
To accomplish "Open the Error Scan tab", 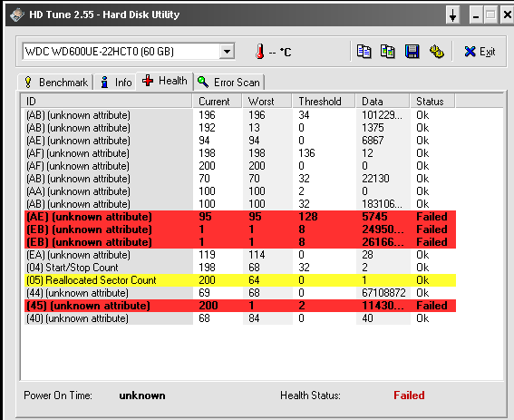I will 229,82.
